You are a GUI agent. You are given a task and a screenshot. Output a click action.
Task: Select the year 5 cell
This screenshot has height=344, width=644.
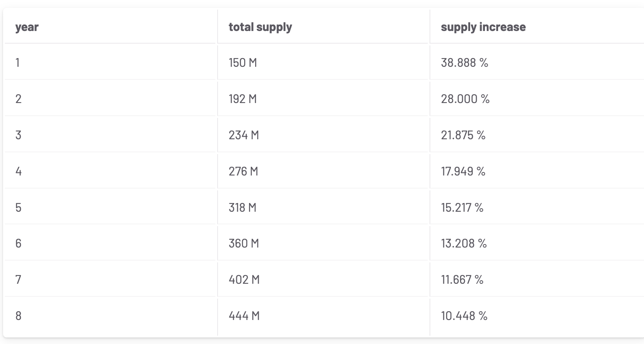[18, 207]
